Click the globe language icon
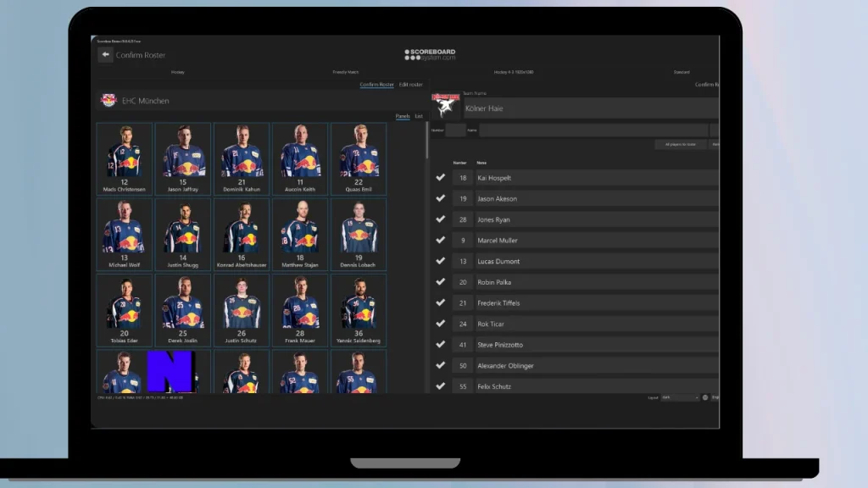Screen dimensions: 868x488 [704, 397]
